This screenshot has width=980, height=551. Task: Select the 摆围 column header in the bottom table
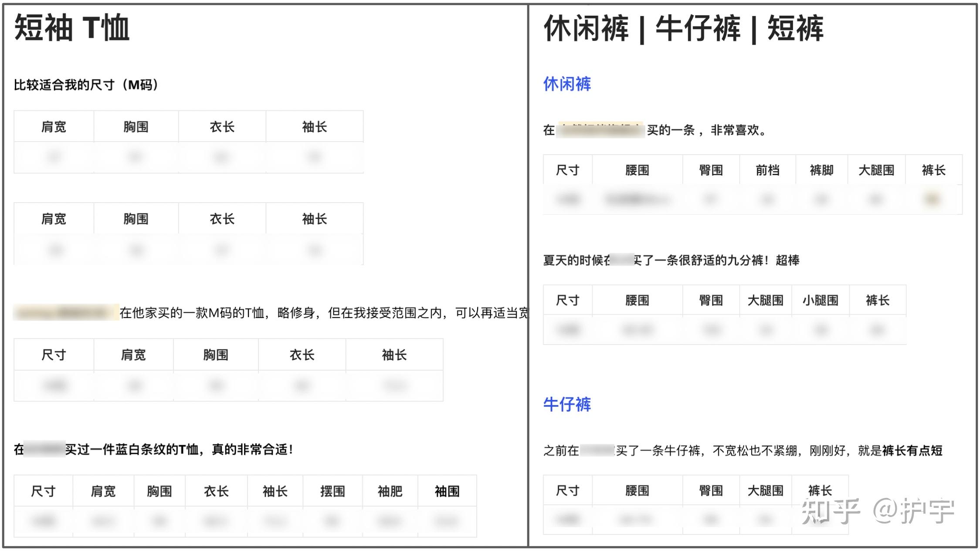(332, 491)
